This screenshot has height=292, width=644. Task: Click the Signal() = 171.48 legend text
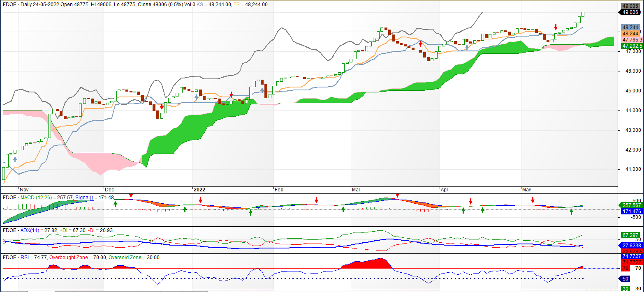pos(94,198)
